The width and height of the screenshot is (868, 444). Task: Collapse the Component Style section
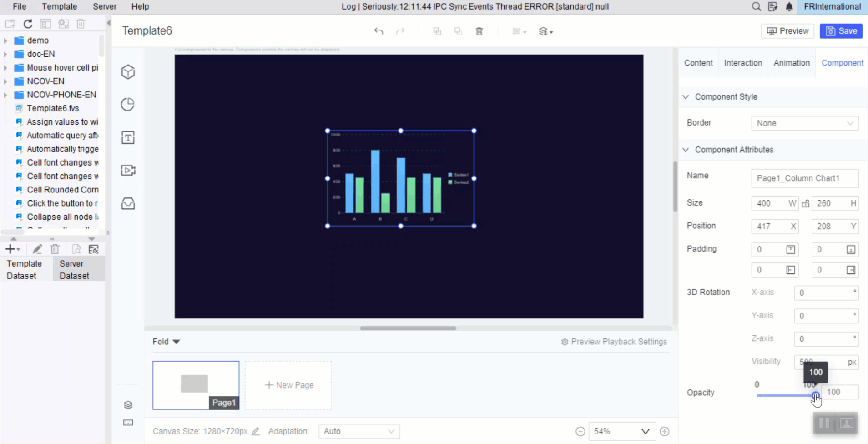[686, 97]
